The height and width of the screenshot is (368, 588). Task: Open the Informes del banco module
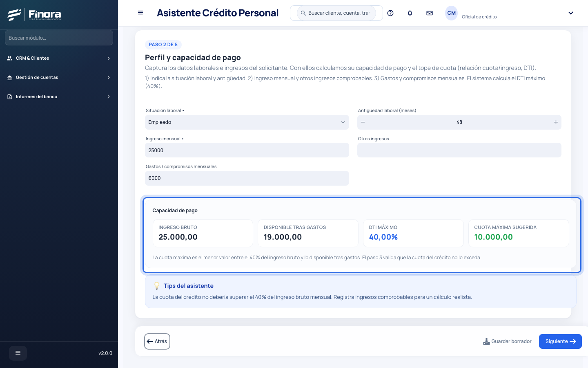click(59, 97)
